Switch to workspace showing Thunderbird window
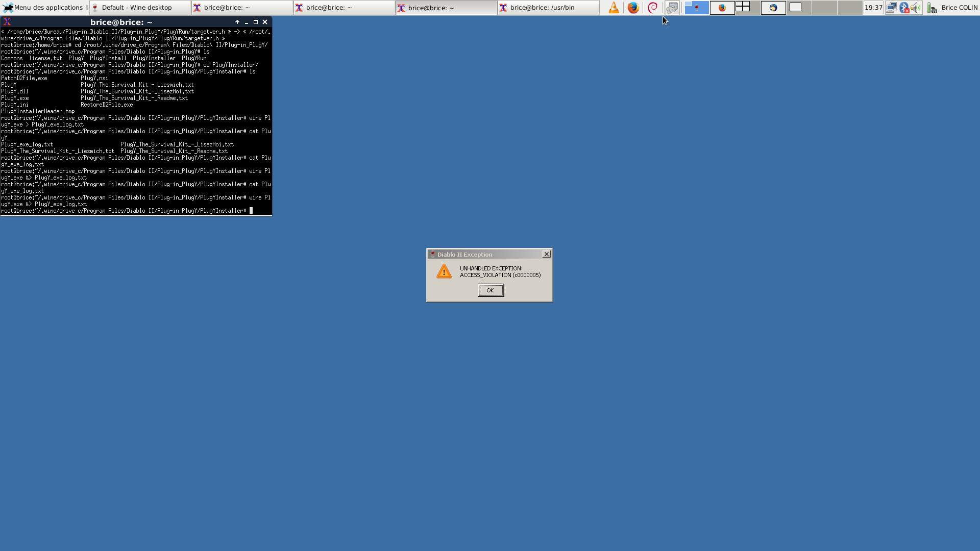The image size is (980, 551). tap(773, 8)
